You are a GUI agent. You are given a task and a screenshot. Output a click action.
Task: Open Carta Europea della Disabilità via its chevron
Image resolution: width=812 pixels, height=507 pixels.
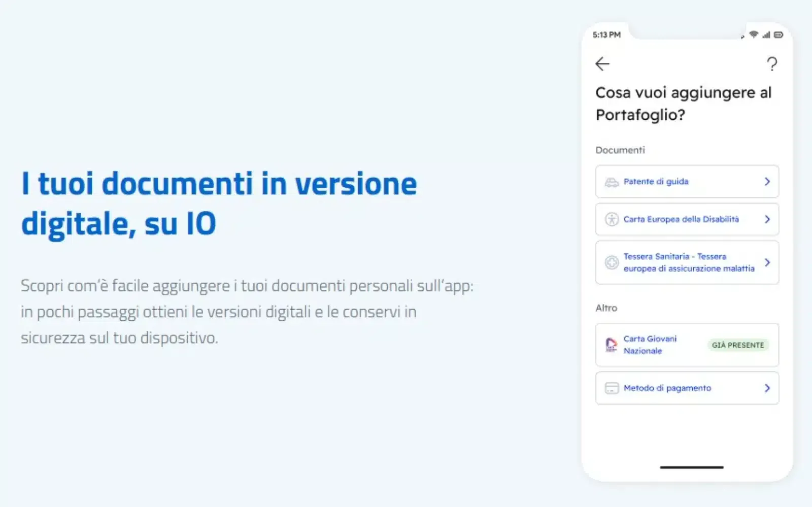pos(767,219)
